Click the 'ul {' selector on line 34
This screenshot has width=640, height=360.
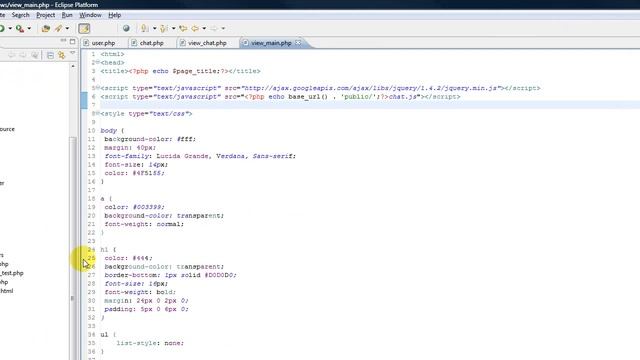coord(108,335)
